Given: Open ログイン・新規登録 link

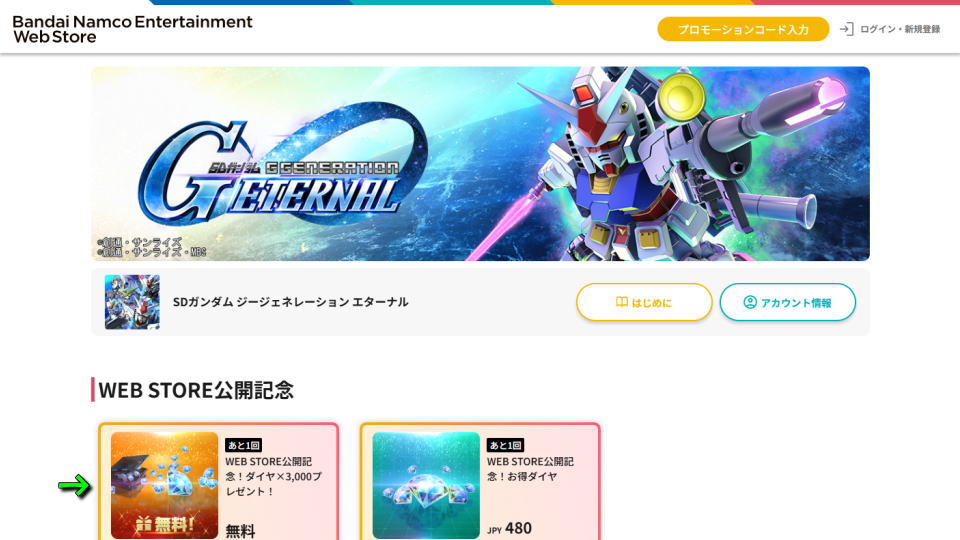Looking at the screenshot, I should point(900,29).
